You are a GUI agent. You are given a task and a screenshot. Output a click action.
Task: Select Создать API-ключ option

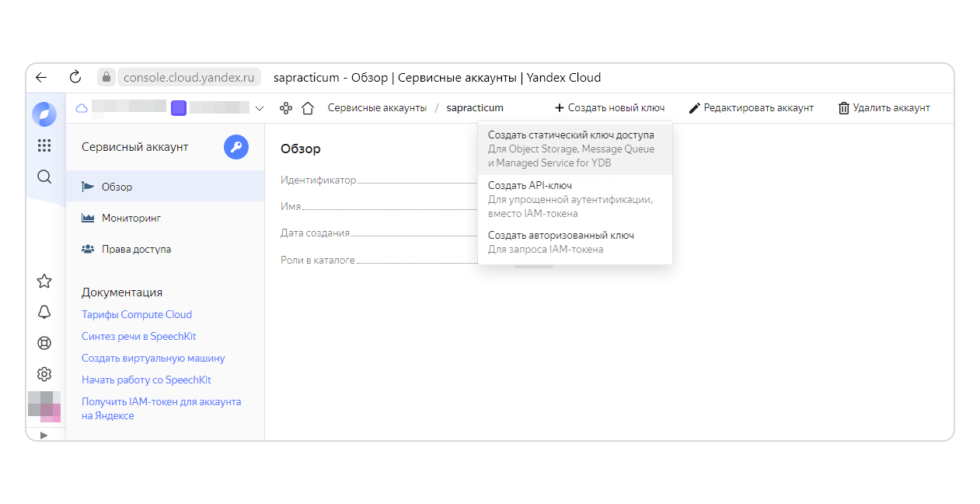click(575, 199)
